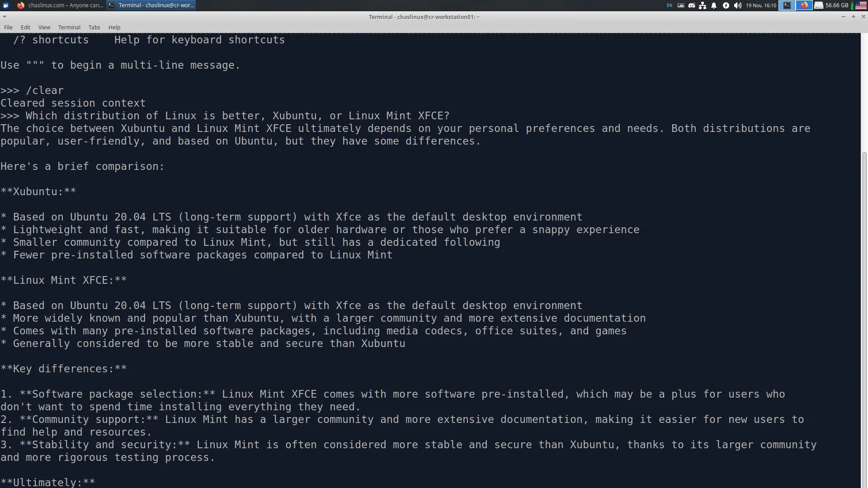This screenshot has width=868, height=488.
Task: Toggle the EN keyboard layout indicator
Action: click(670, 5)
